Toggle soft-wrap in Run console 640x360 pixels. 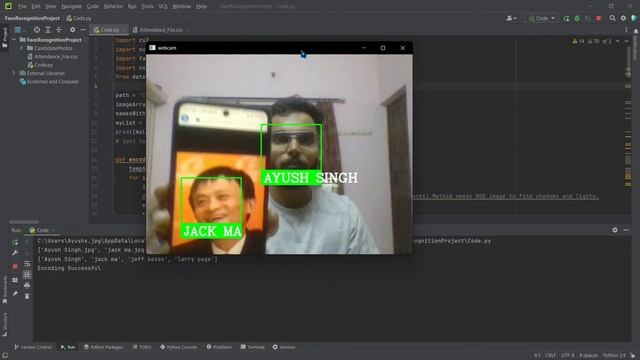27,264
